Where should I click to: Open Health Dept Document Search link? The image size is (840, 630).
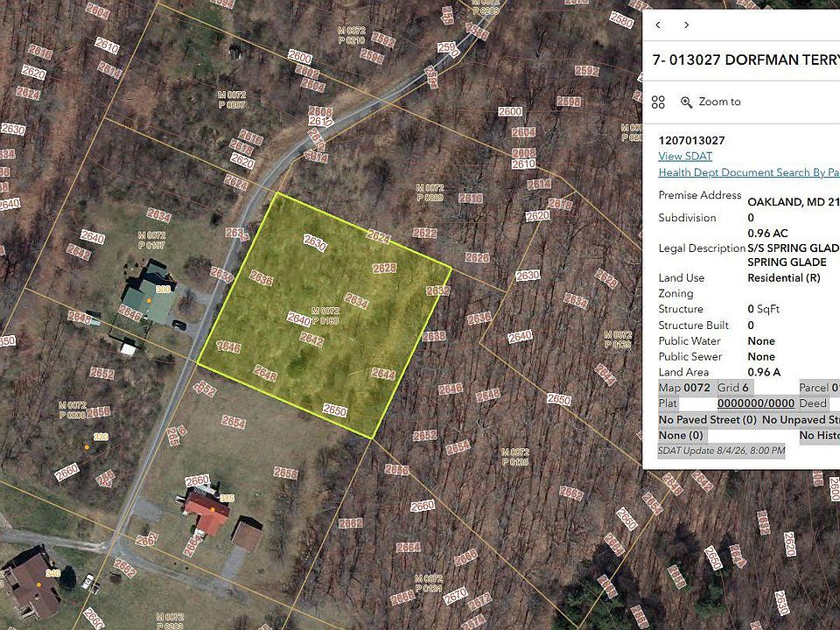tap(749, 172)
